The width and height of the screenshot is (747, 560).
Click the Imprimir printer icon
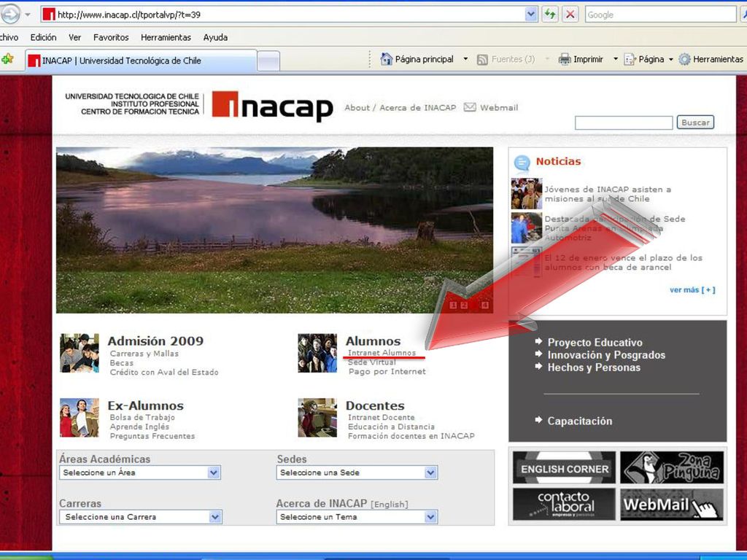(565, 59)
